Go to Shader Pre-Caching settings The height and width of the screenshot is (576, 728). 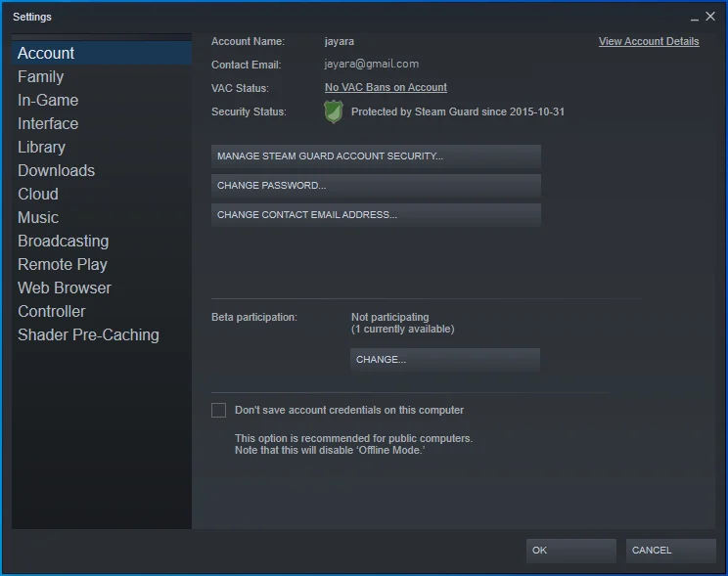[102, 334]
